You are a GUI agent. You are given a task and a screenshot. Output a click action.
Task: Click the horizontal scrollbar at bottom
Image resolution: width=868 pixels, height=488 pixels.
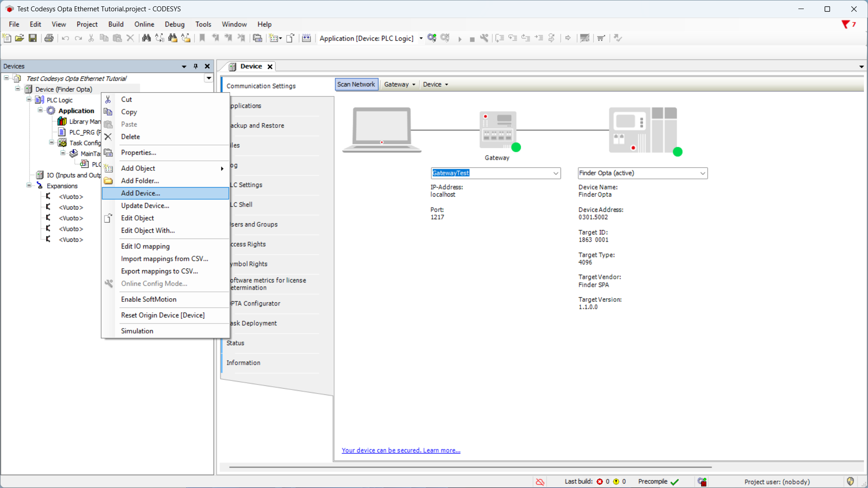(x=470, y=467)
